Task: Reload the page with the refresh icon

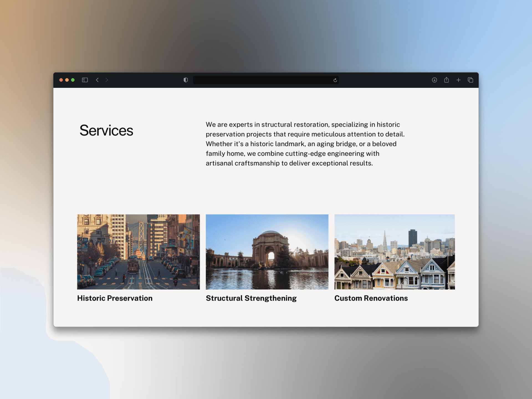Action: tap(335, 80)
